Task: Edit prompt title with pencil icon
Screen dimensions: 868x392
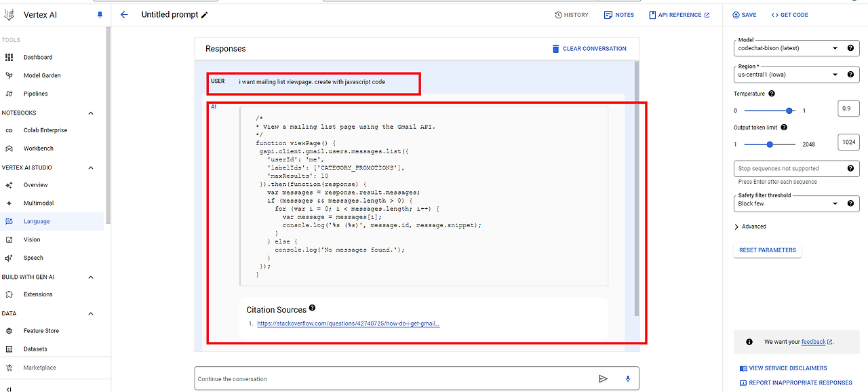Action: (205, 15)
